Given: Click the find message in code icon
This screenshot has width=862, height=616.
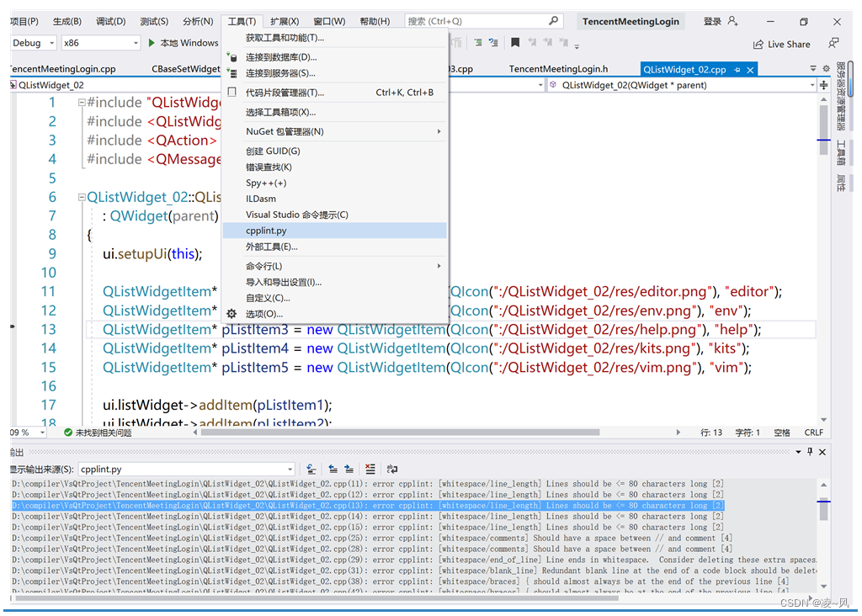Looking at the screenshot, I should [311, 469].
